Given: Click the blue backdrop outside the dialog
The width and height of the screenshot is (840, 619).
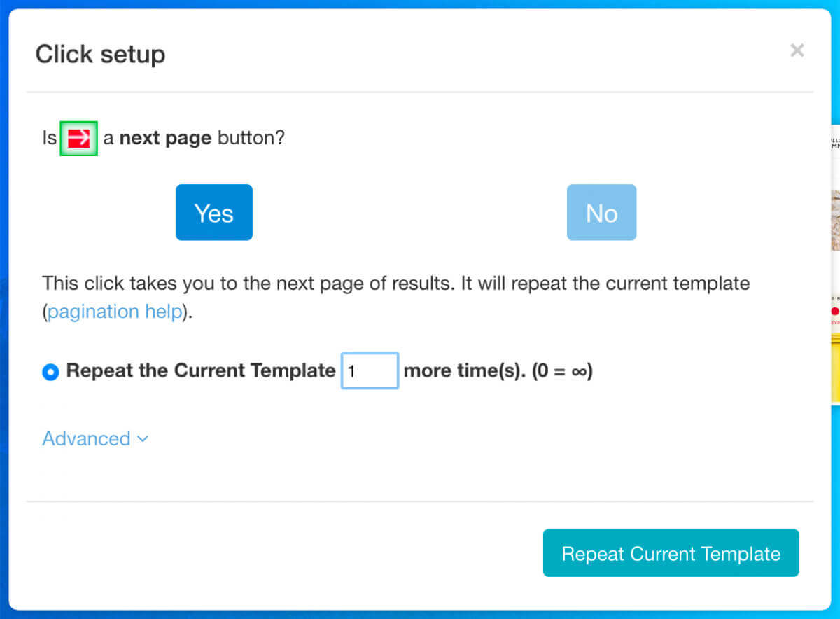Looking at the screenshot, I should (x=420, y=614).
